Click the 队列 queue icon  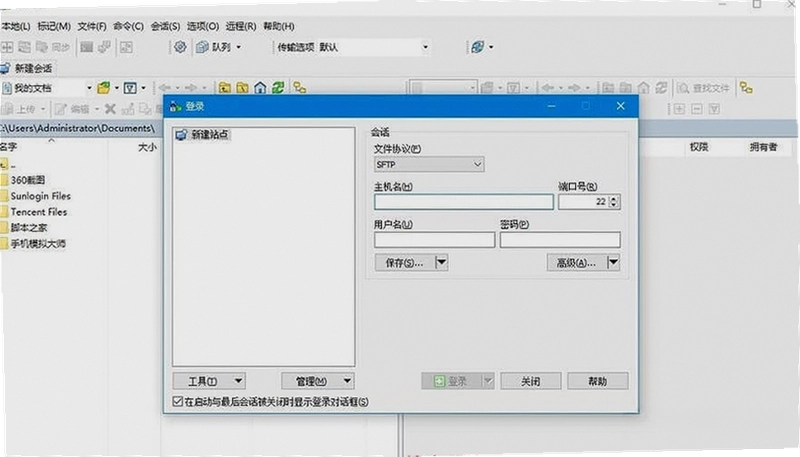click(203, 47)
